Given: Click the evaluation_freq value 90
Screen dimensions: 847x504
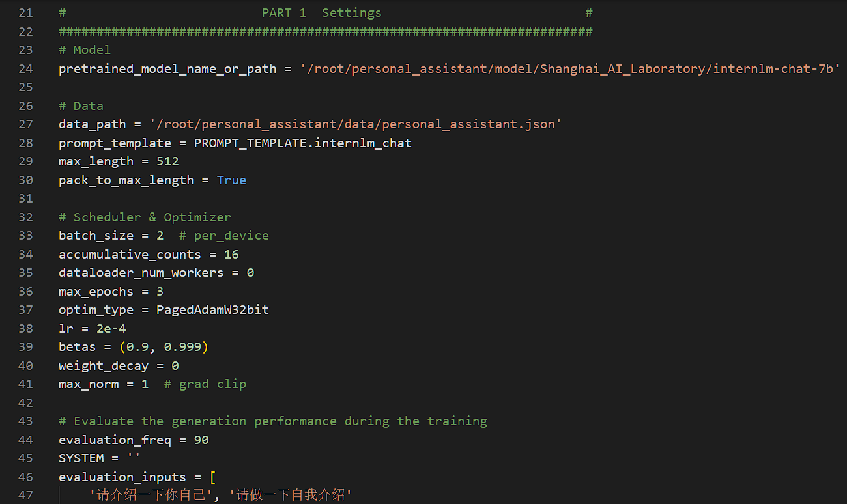Looking at the screenshot, I should (201, 440).
